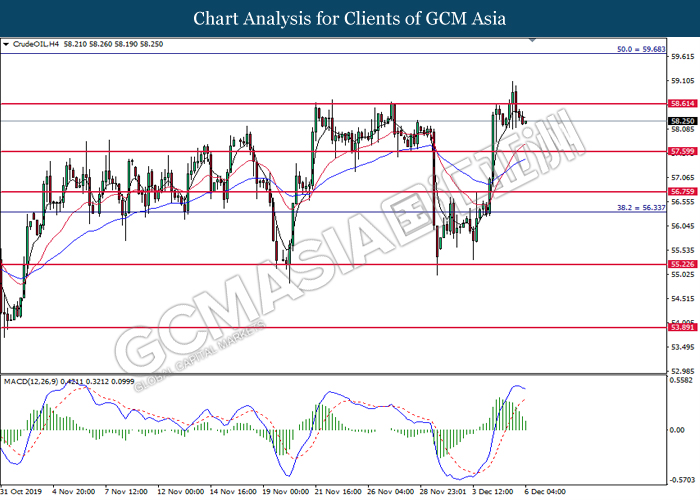The image size is (700, 500).
Task: Click the 56.045 price scale value
Action: 683,226
